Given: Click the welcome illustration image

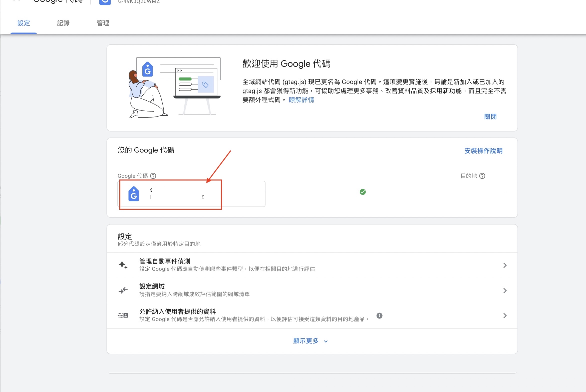Looking at the screenshot, I should pyautogui.click(x=174, y=88).
